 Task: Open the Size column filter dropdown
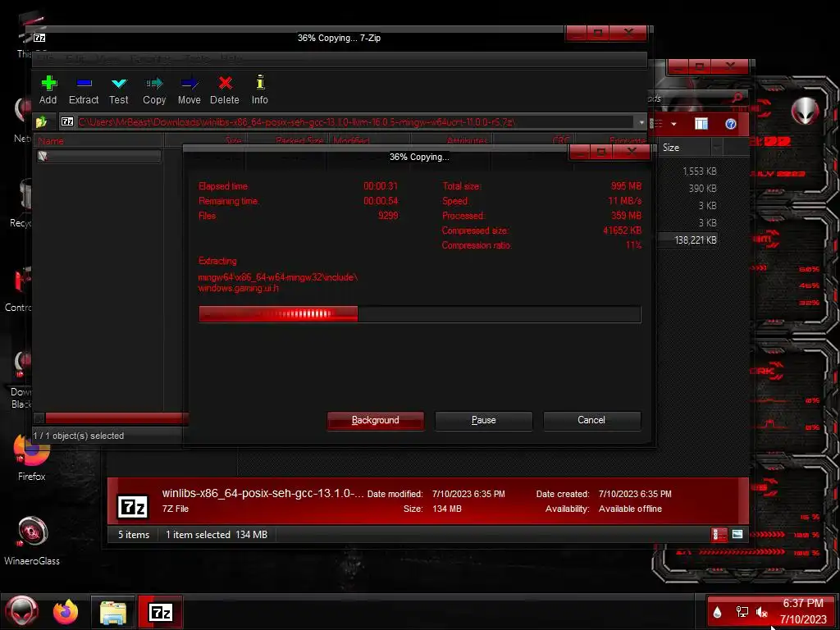tap(717, 148)
